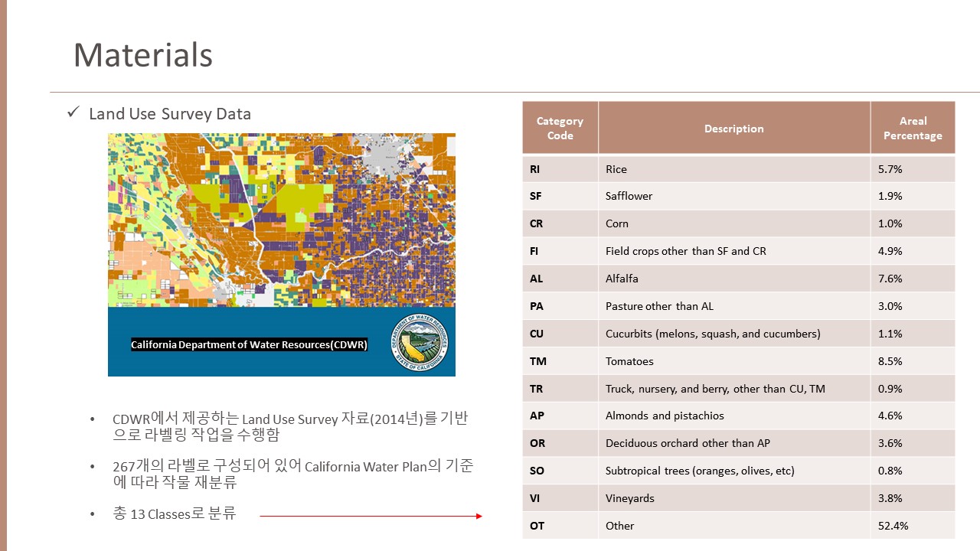Select 'Subtropical trees (oranges, olives, etc)' cell
The height and width of the screenshot is (551, 980).
click(x=734, y=471)
